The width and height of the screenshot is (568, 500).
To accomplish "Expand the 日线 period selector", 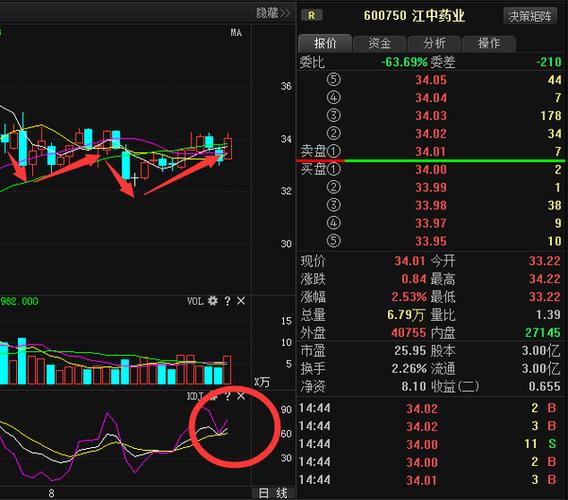I will (x=273, y=493).
